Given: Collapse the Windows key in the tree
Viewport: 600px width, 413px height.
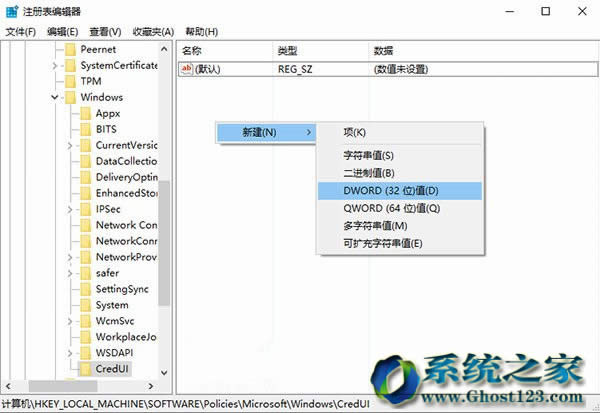Looking at the screenshot, I should pyautogui.click(x=54, y=97).
